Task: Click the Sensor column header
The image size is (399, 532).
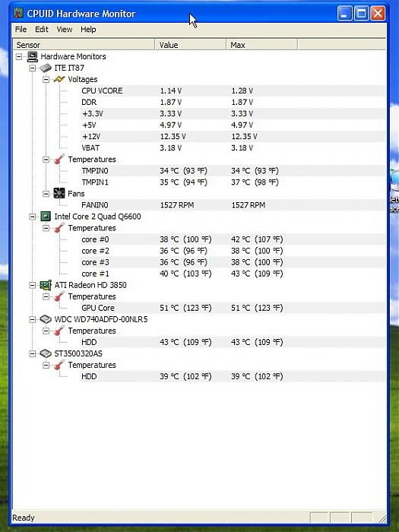Action: coord(84,44)
